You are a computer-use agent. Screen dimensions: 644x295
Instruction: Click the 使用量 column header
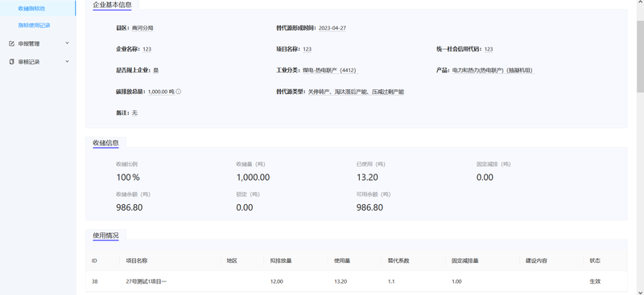click(x=341, y=261)
